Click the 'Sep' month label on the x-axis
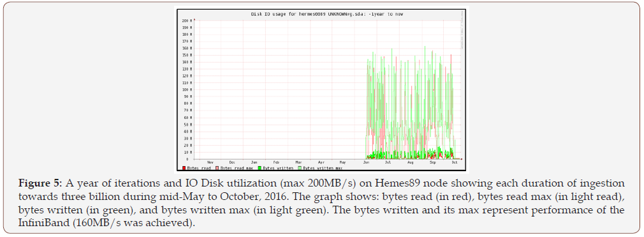 pyautogui.click(x=432, y=162)
